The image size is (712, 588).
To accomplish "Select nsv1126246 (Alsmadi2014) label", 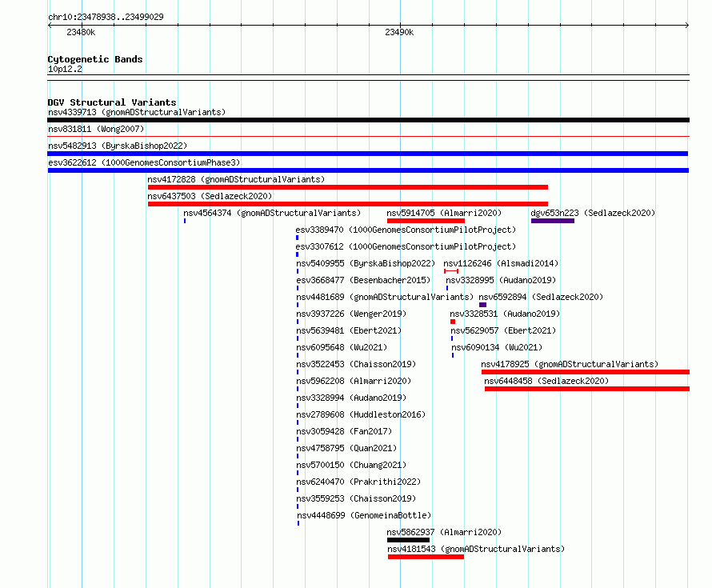I will pos(501,263).
